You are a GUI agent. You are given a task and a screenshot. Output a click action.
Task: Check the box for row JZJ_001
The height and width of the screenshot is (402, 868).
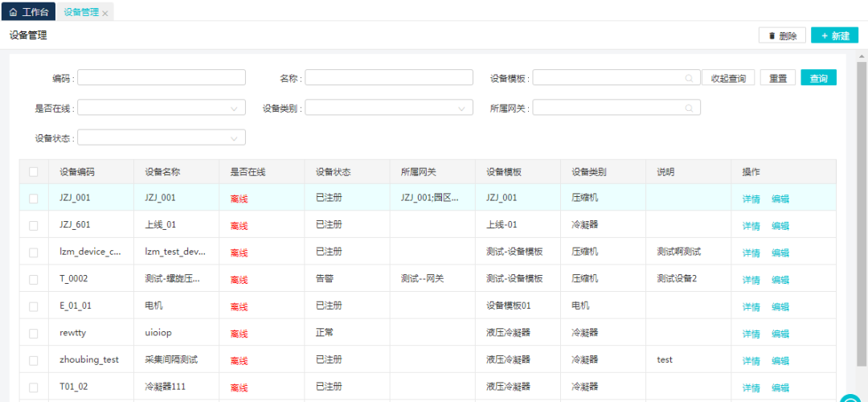[x=34, y=199]
